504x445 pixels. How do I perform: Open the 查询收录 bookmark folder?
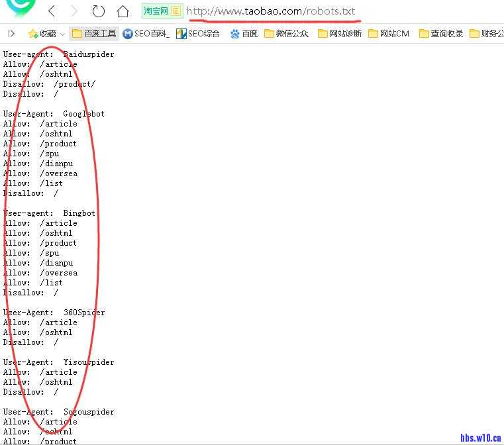(x=441, y=33)
